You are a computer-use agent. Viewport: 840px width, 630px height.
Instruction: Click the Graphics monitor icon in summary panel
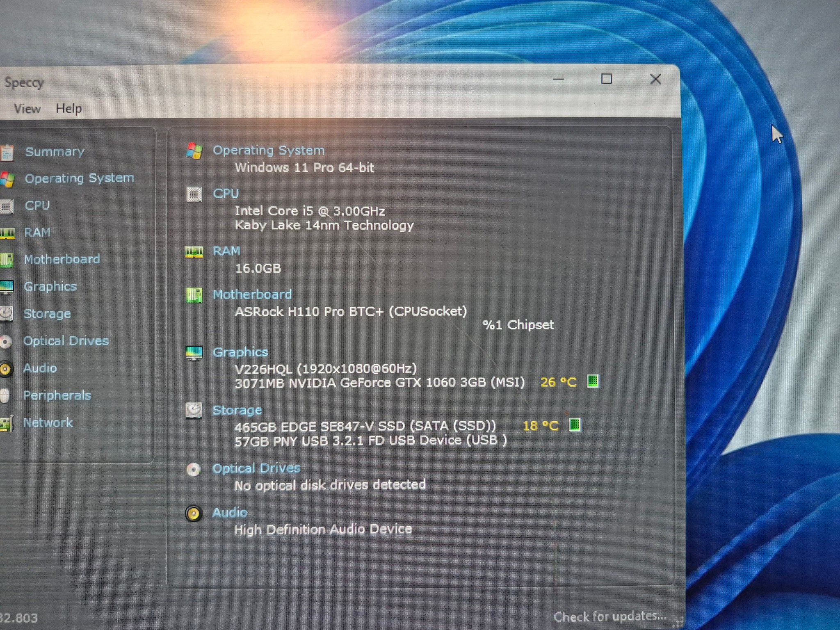pyautogui.click(x=194, y=353)
